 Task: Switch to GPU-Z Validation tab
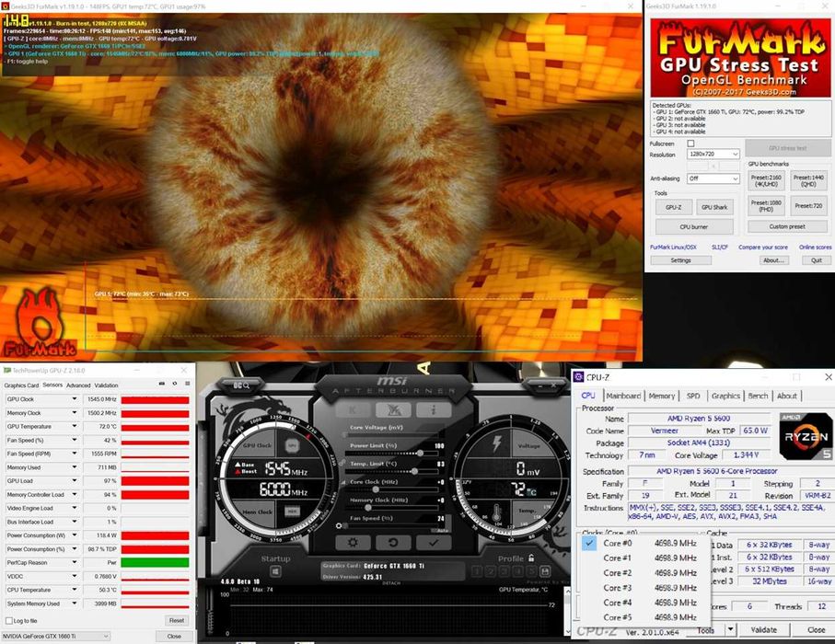pos(107,385)
